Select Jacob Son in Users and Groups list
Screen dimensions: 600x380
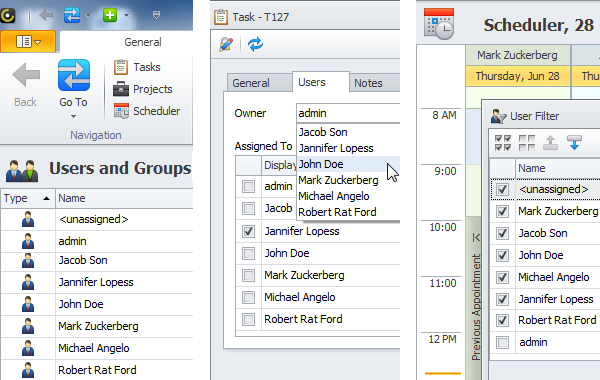97,260
